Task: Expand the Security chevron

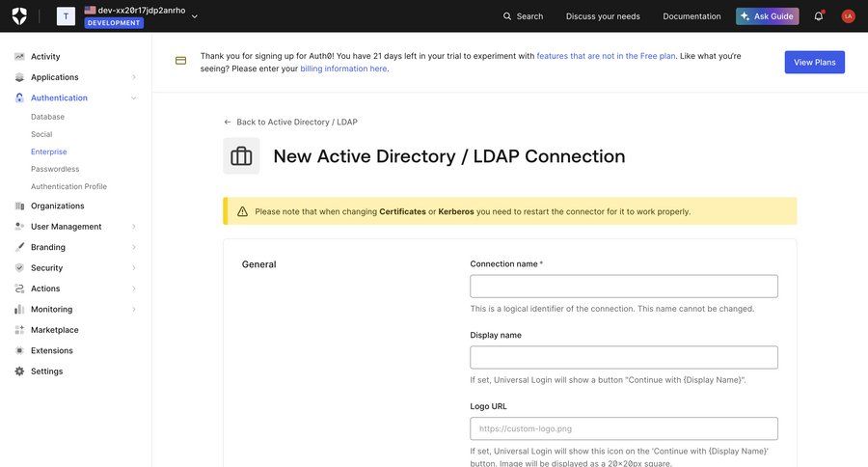Action: tap(134, 267)
